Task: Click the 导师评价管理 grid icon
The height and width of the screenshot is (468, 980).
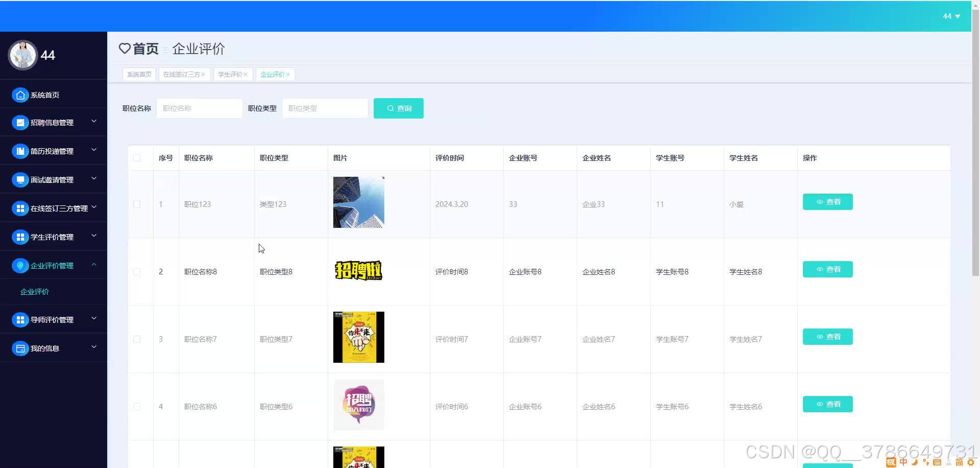Action: click(x=20, y=320)
